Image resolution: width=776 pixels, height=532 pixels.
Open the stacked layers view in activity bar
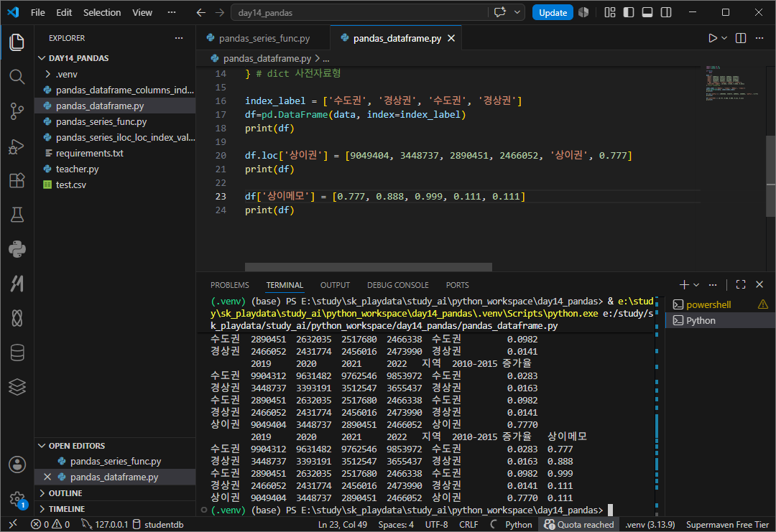pyautogui.click(x=17, y=387)
